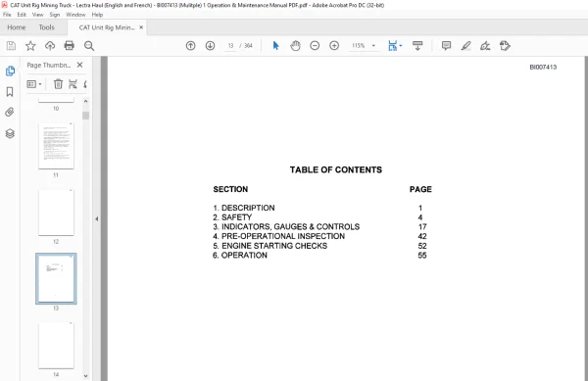Select the Highlight text pen icon
The image size is (588, 381).
[465, 46]
